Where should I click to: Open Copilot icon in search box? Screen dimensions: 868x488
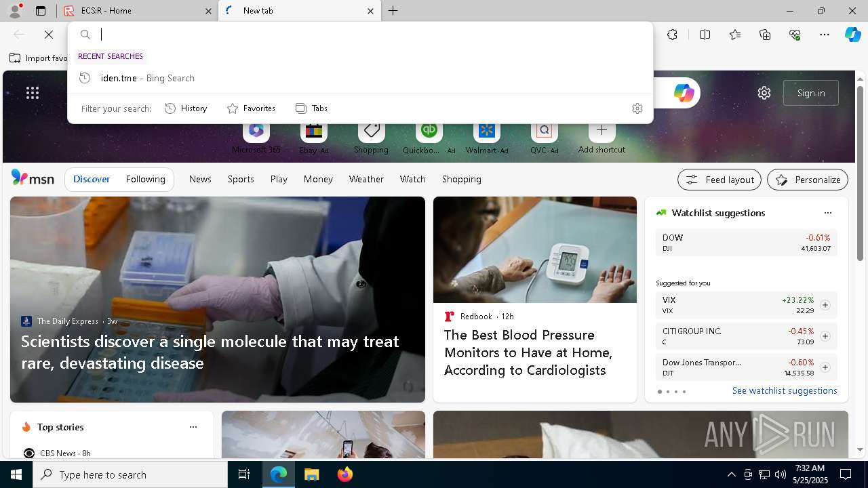[x=684, y=93]
